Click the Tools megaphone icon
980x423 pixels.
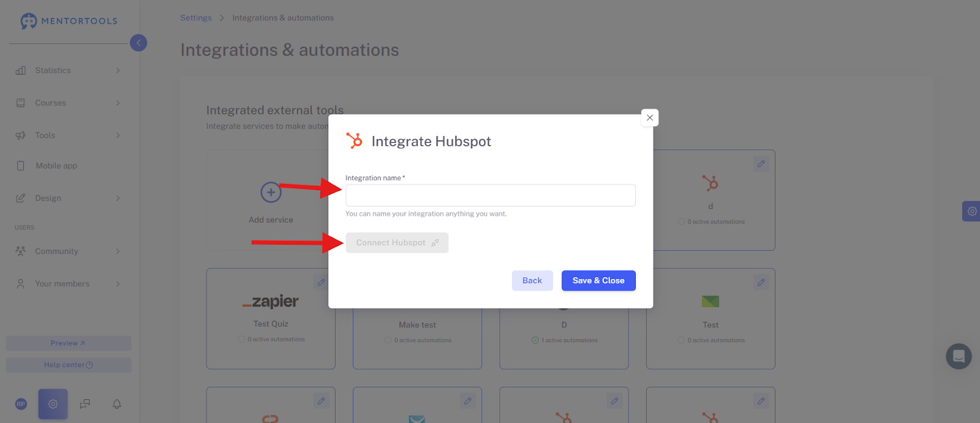pyautogui.click(x=21, y=135)
